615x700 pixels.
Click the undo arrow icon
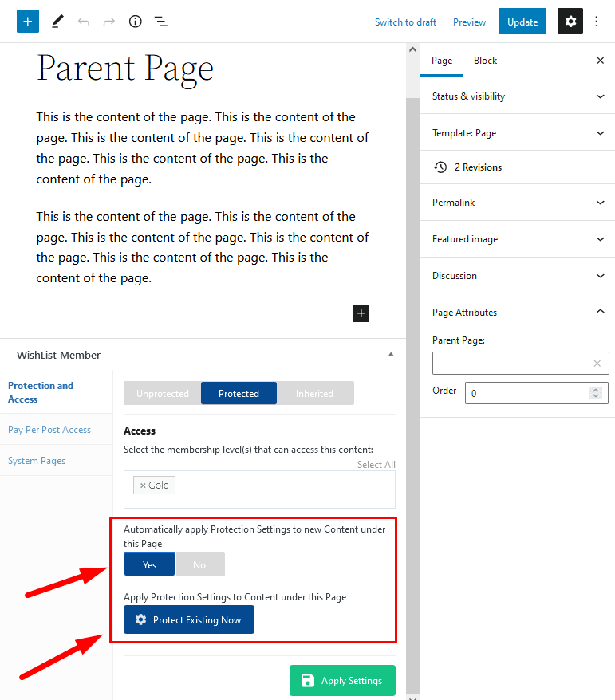84,22
